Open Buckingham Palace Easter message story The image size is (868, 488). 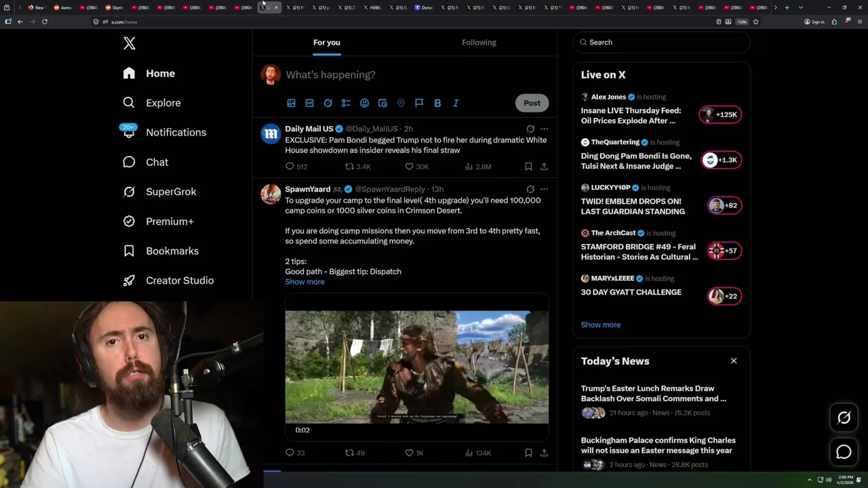[661, 453]
